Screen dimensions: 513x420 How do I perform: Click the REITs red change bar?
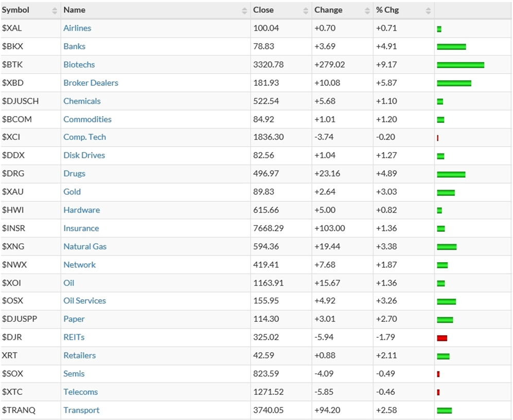(442, 338)
